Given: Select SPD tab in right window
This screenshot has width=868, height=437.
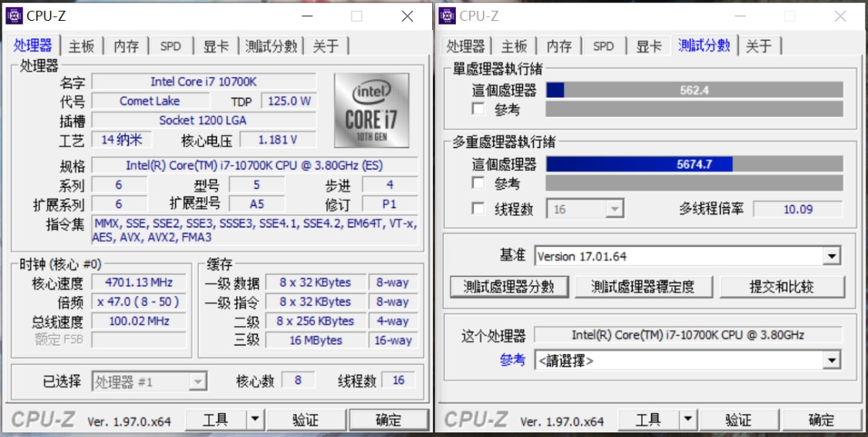Looking at the screenshot, I should click(603, 46).
